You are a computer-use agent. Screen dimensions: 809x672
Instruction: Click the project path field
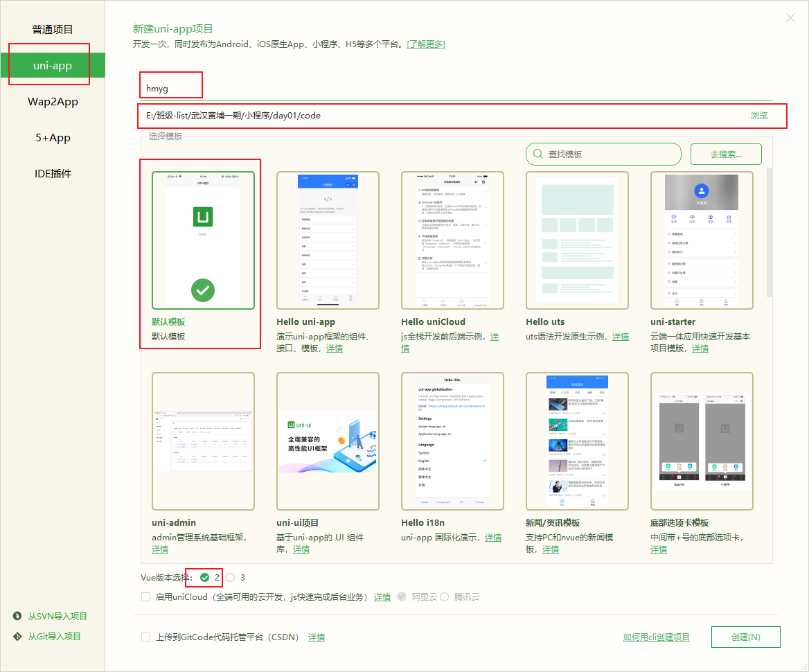click(444, 116)
